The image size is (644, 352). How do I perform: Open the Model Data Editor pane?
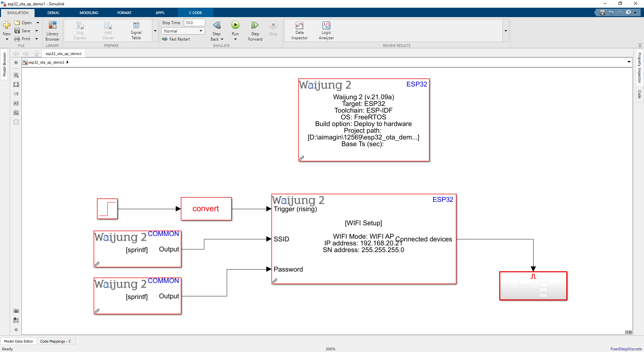(x=18, y=341)
